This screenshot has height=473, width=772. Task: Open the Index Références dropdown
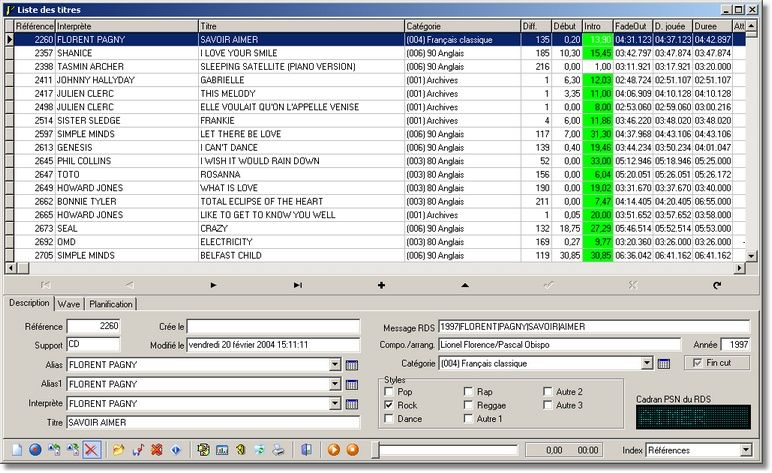pyautogui.click(x=746, y=450)
